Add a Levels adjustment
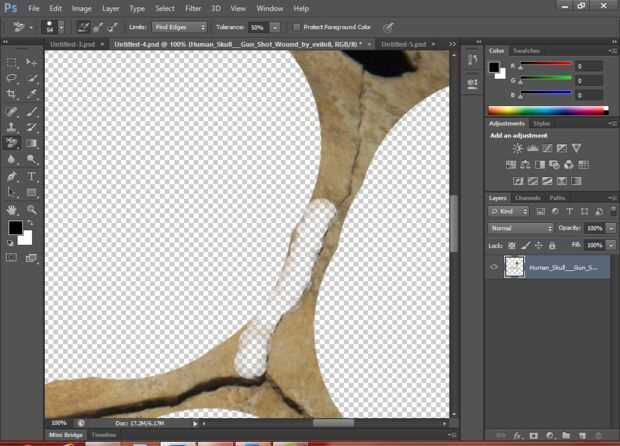Image resolution: width=620 pixels, height=446 pixels. pos(532,148)
